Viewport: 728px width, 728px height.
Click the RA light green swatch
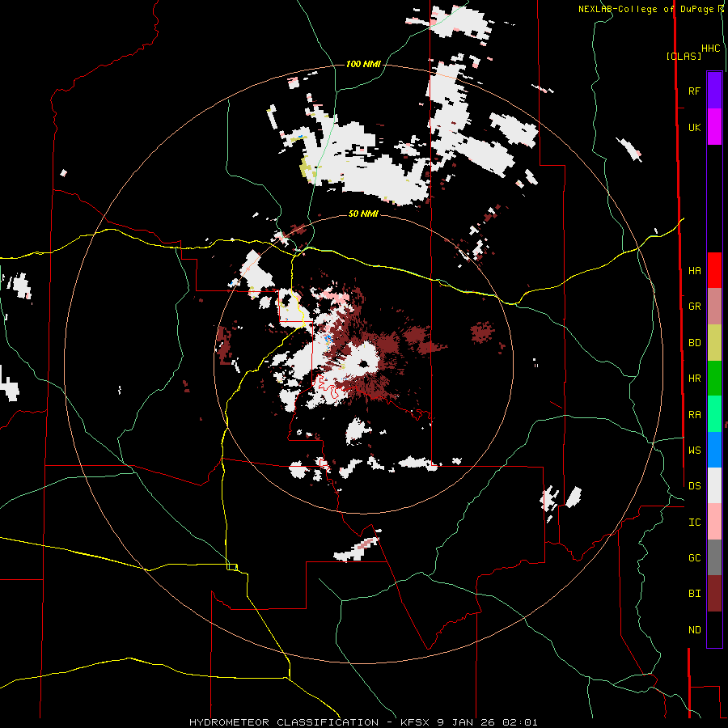tap(714, 413)
